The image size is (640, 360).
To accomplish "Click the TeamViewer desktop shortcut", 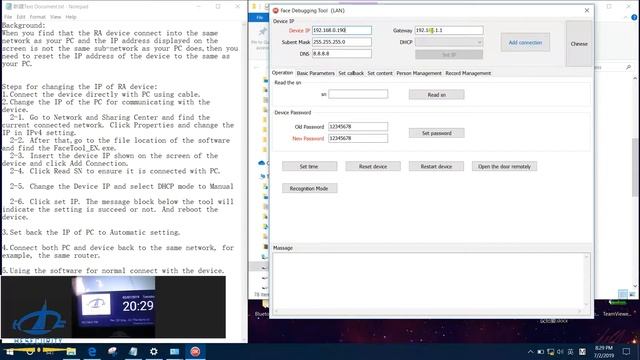I will point(616,308).
